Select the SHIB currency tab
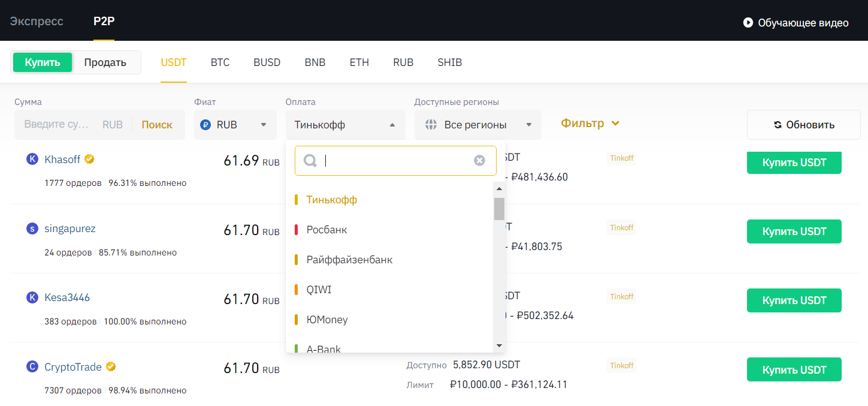This screenshot has width=868, height=406. pos(450,62)
